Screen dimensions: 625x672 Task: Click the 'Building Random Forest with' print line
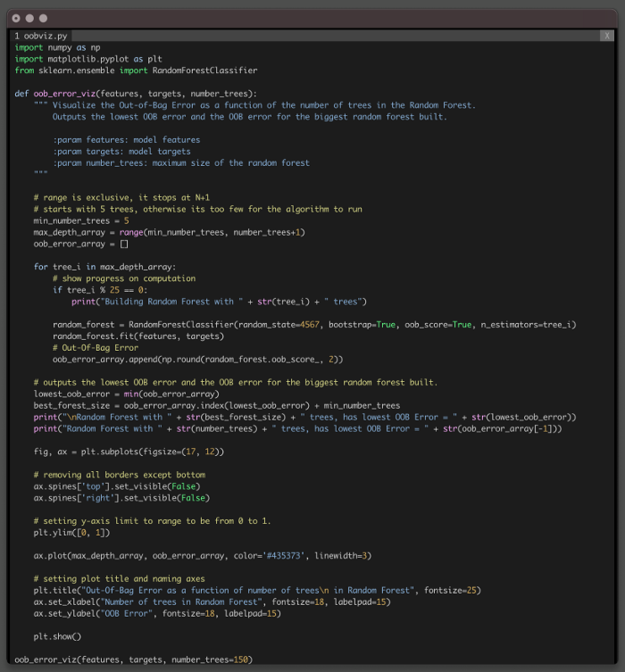(x=219, y=302)
